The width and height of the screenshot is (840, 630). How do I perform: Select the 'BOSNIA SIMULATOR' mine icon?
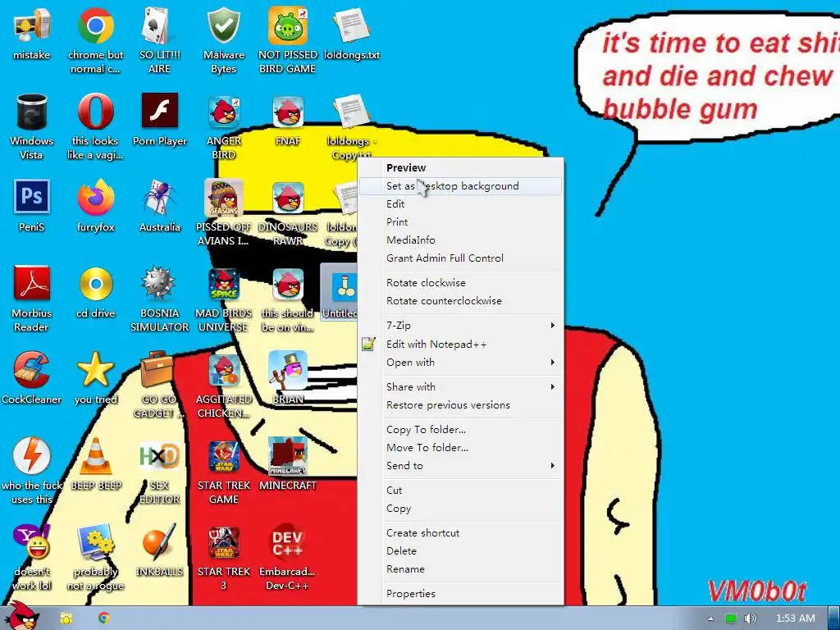point(159,299)
